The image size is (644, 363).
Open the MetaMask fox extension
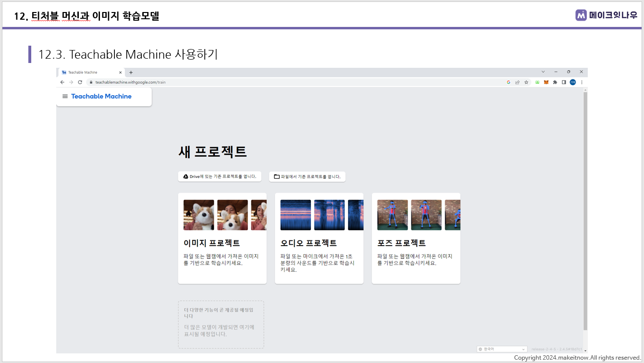coord(546,82)
